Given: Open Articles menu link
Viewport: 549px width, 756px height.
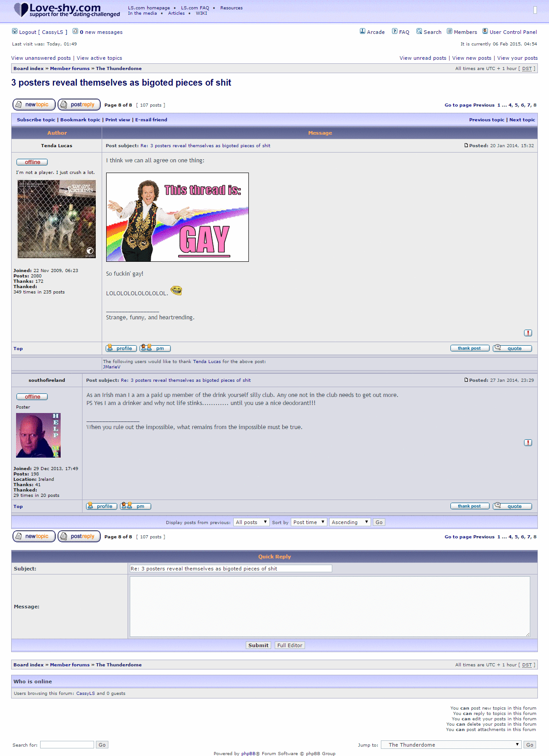Looking at the screenshot, I should tap(176, 13).
